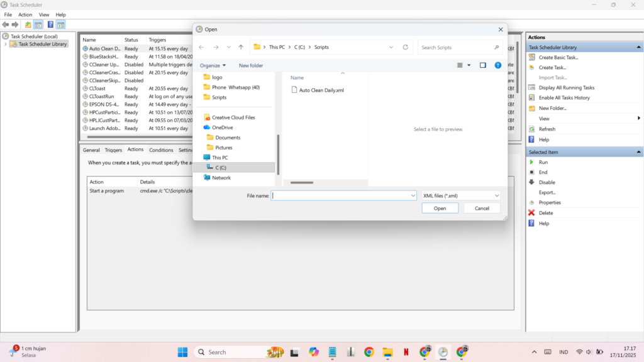The height and width of the screenshot is (362, 644).
Task: Expand the File name history dropdown arrow
Action: [413, 196]
